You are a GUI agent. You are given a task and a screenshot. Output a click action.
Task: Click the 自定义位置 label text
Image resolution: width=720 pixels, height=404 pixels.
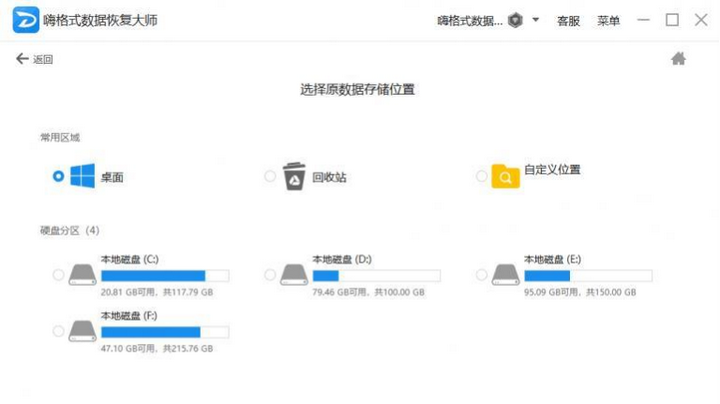pyautogui.click(x=552, y=170)
